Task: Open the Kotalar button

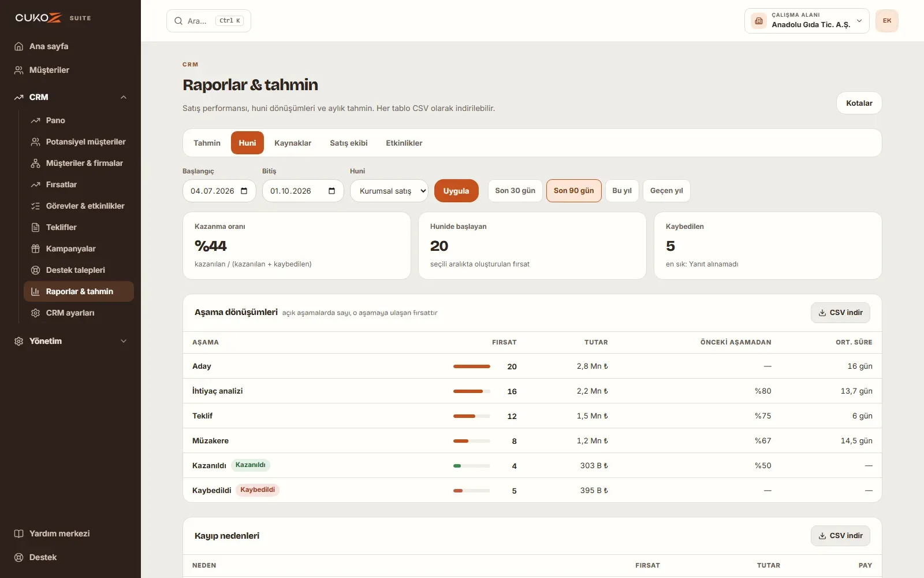Action: (x=859, y=103)
